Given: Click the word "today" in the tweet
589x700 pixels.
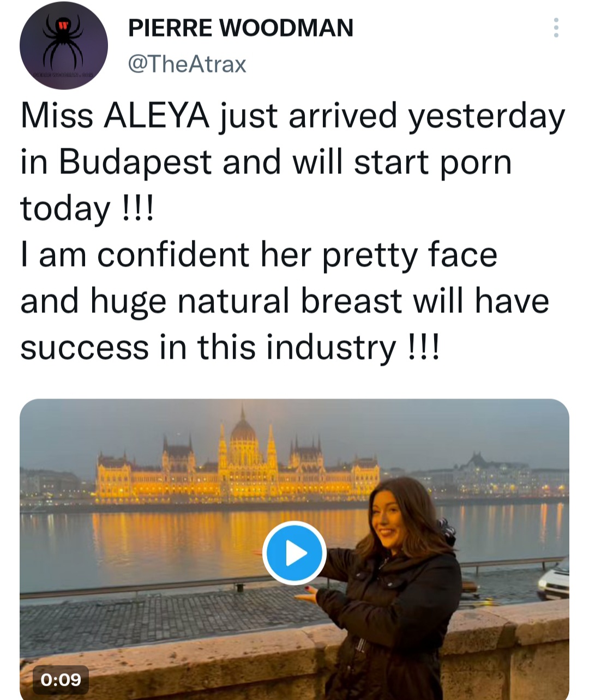Looking at the screenshot, I should (65, 208).
